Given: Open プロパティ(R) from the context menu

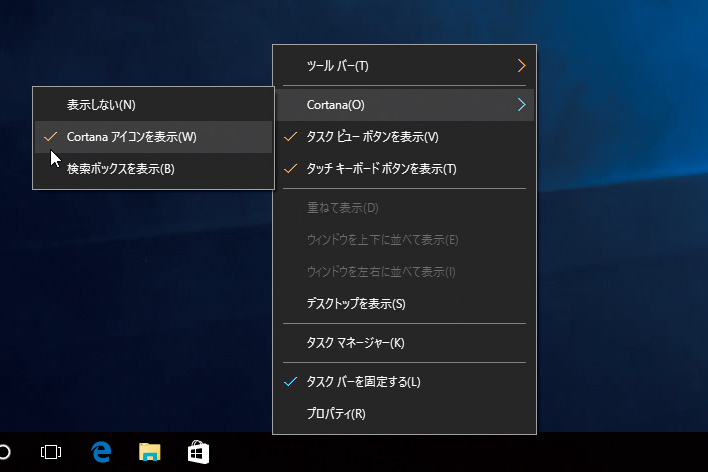Looking at the screenshot, I should pos(405,414).
